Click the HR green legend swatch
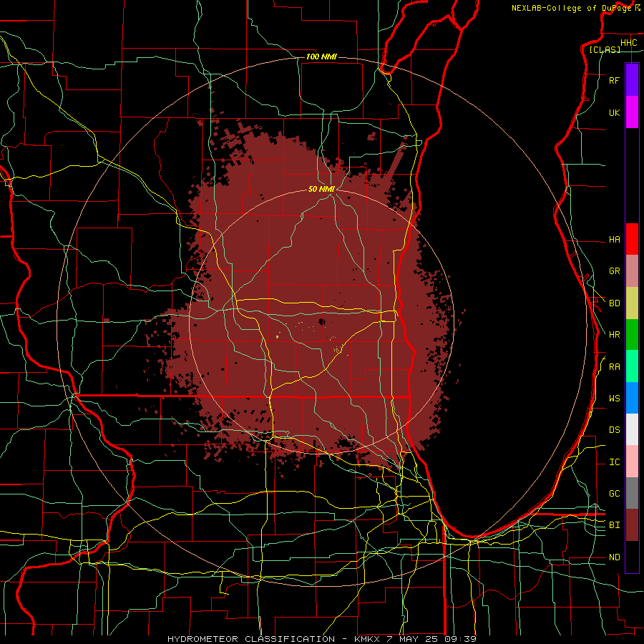644x644 pixels. point(632,334)
